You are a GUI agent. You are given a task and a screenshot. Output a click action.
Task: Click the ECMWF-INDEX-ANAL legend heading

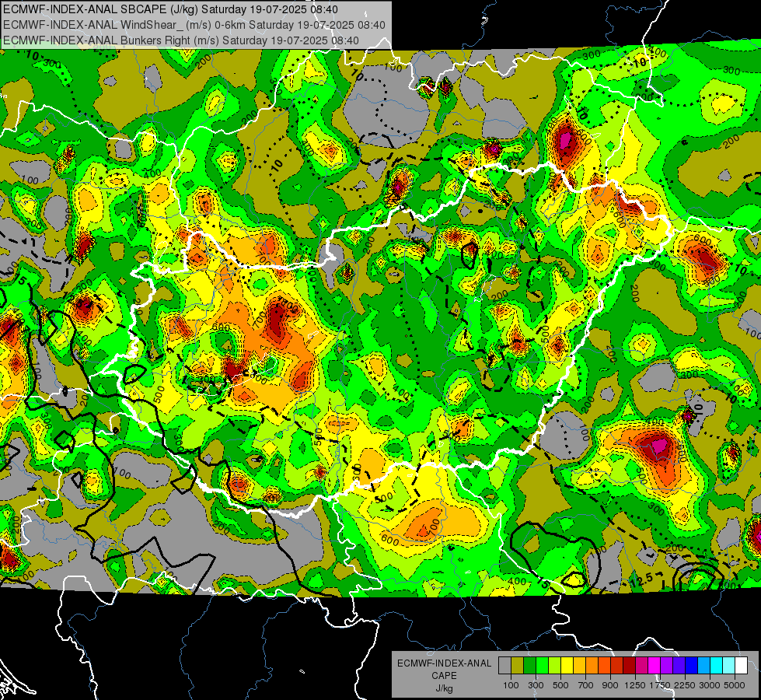444,663
